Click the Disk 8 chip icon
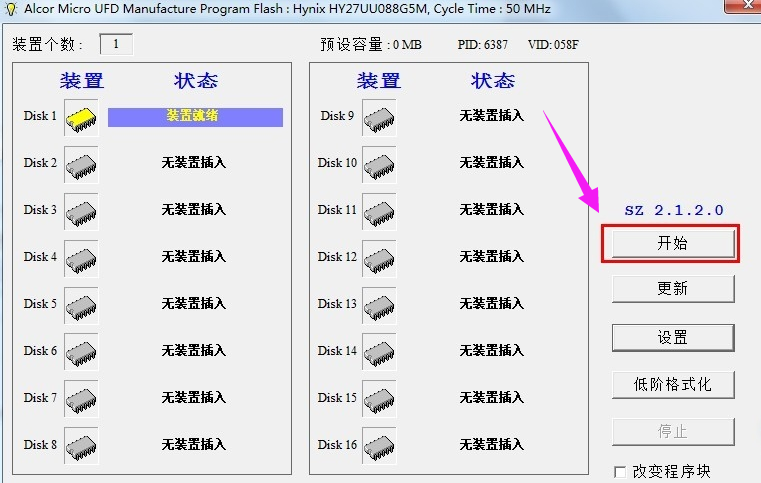 (81, 446)
